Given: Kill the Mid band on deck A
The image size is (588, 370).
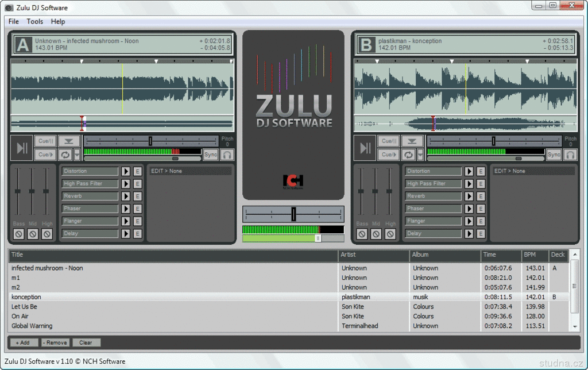Looking at the screenshot, I should [x=33, y=234].
